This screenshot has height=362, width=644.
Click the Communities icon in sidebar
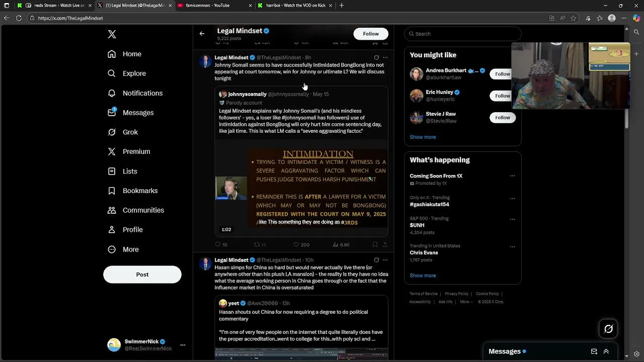click(x=112, y=210)
